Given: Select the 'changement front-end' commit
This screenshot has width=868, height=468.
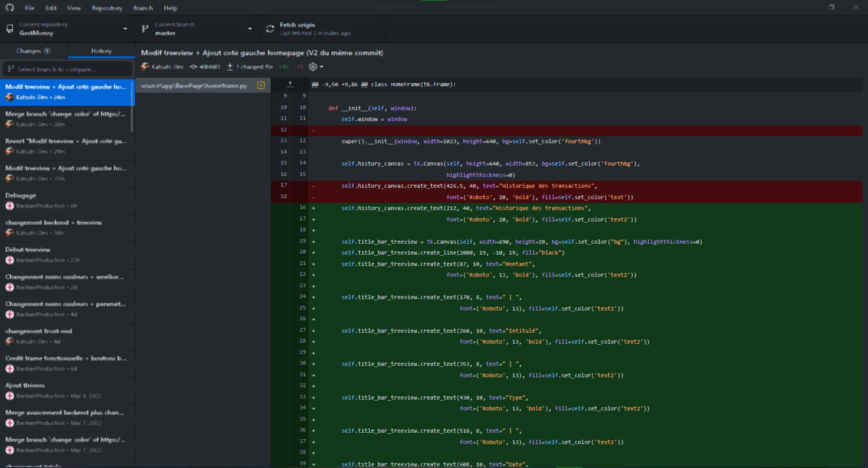Looking at the screenshot, I should (67, 337).
